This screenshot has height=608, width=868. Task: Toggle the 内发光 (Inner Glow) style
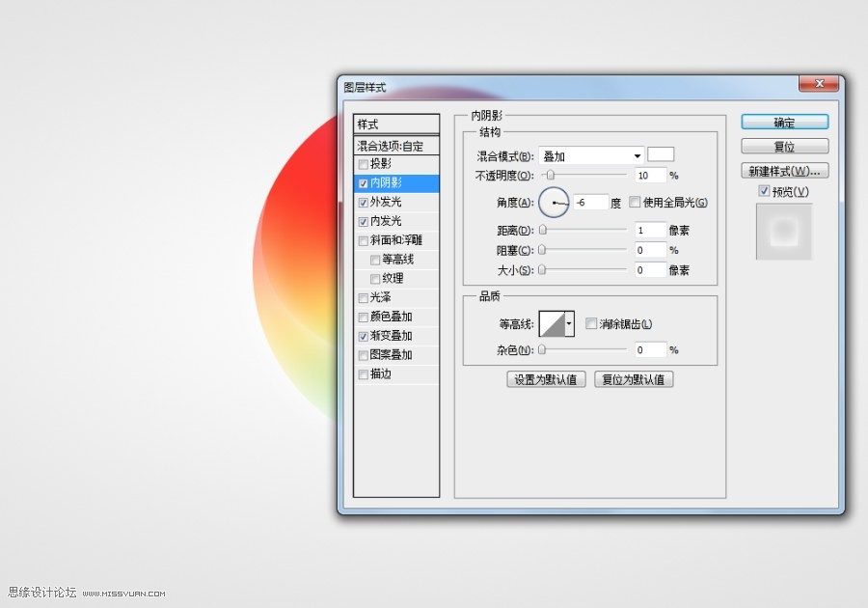[364, 221]
